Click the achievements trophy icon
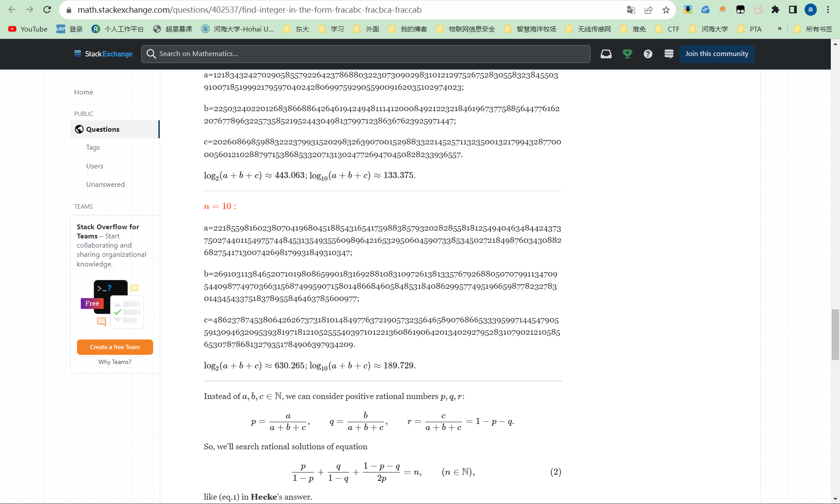840x504 pixels. [627, 54]
